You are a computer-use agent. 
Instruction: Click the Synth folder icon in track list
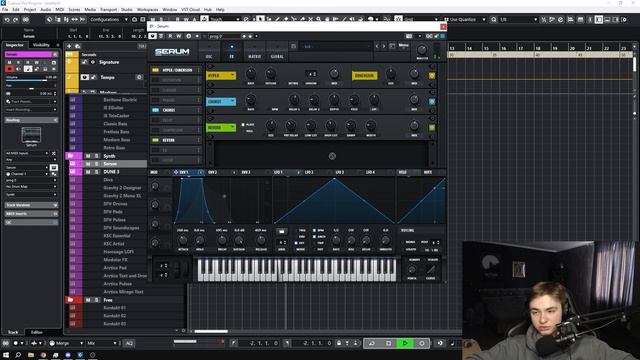click(71, 156)
